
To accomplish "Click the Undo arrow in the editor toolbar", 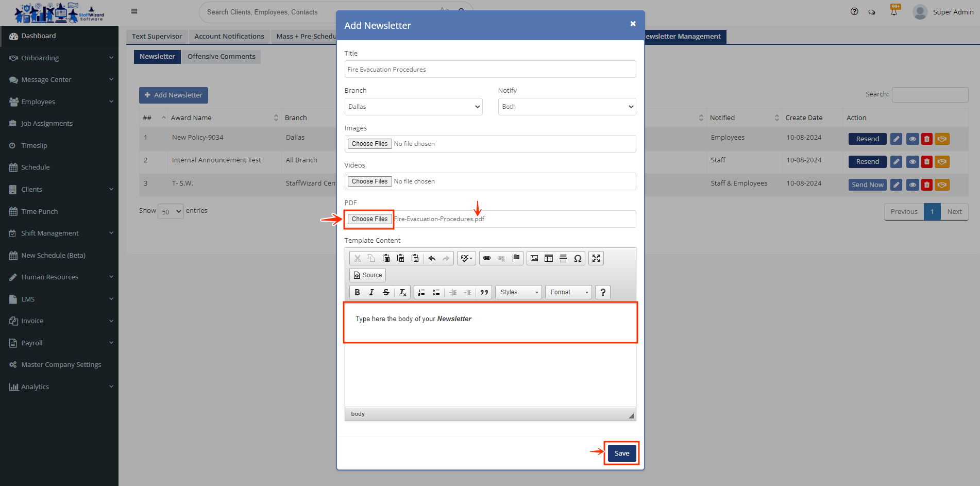I will tap(432, 258).
